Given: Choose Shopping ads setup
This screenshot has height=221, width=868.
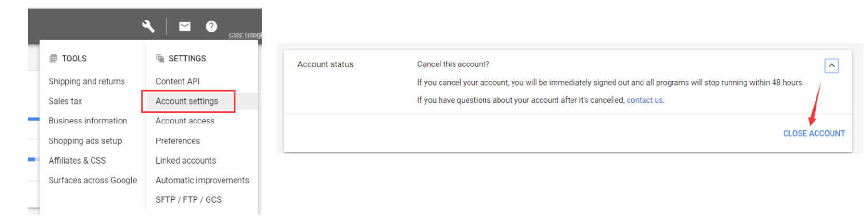Looking at the screenshot, I should click(x=85, y=141).
